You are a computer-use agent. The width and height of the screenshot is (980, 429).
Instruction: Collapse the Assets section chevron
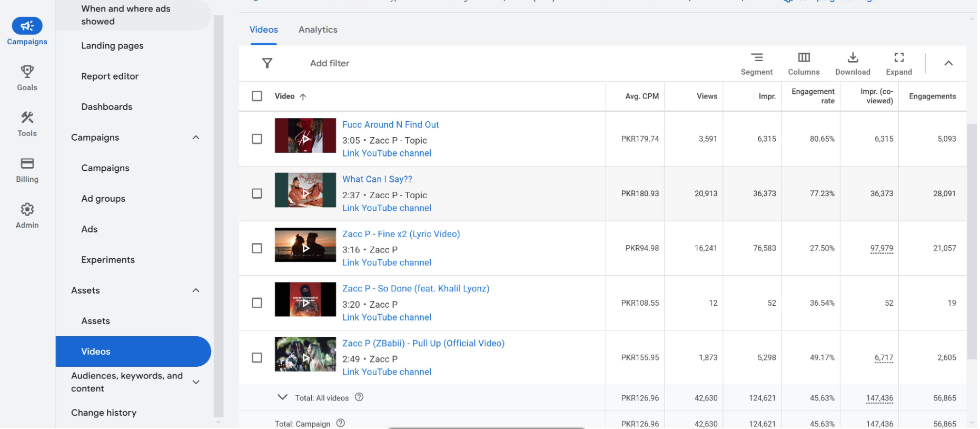tap(196, 290)
